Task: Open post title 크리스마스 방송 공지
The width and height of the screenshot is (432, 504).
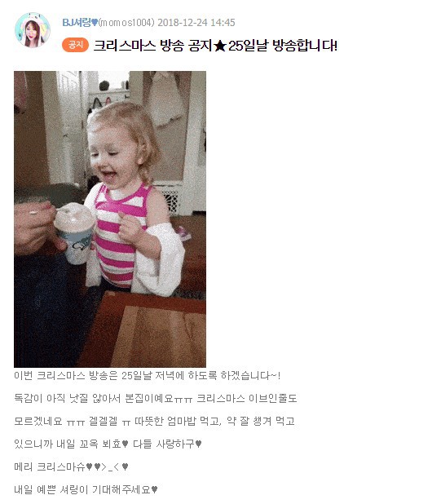Action: (153, 46)
